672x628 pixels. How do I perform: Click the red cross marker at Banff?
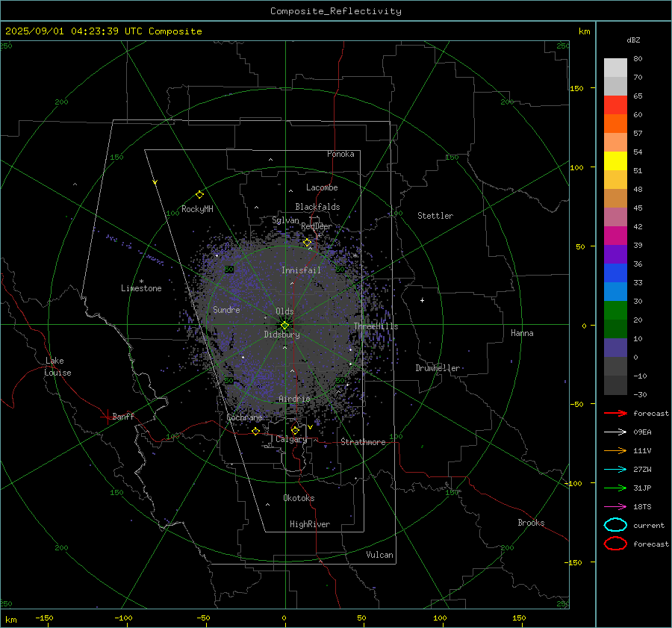tap(107, 417)
